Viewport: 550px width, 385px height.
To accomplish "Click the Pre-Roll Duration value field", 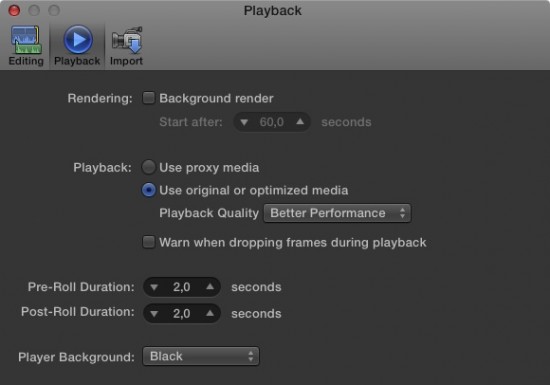I will coord(182,287).
